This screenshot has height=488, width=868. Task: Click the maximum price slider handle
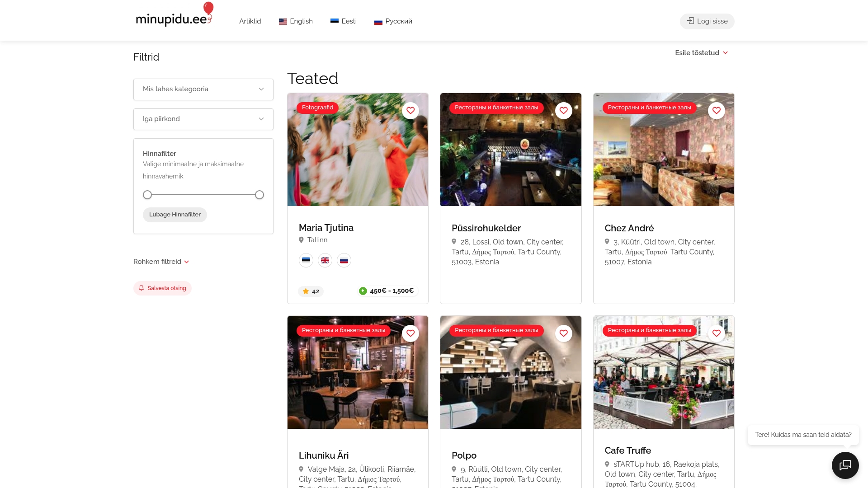(259, 195)
